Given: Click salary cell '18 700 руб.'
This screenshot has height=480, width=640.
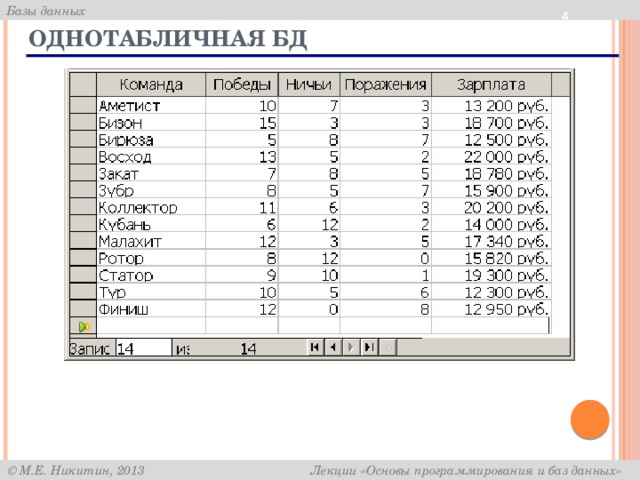Looking at the screenshot, I should 491,123.
